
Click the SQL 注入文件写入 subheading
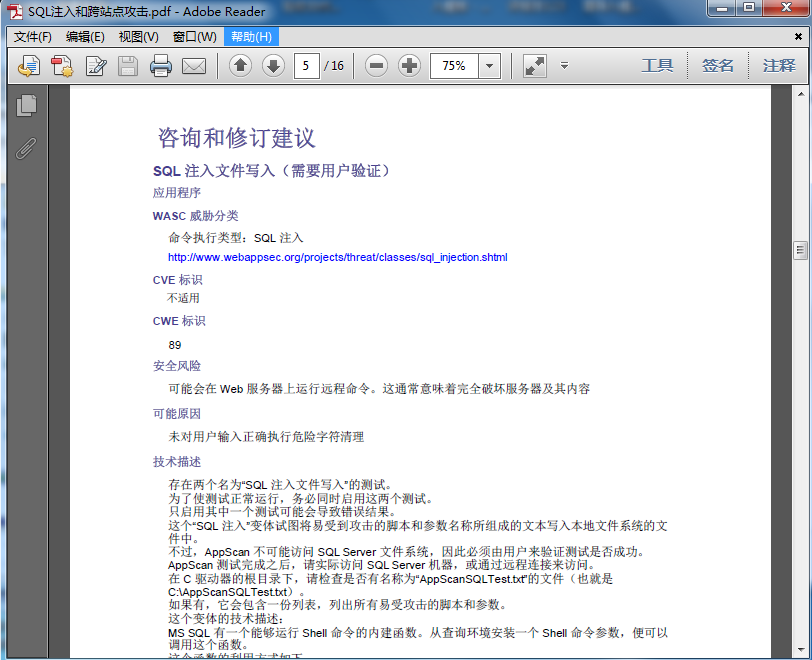[273, 171]
